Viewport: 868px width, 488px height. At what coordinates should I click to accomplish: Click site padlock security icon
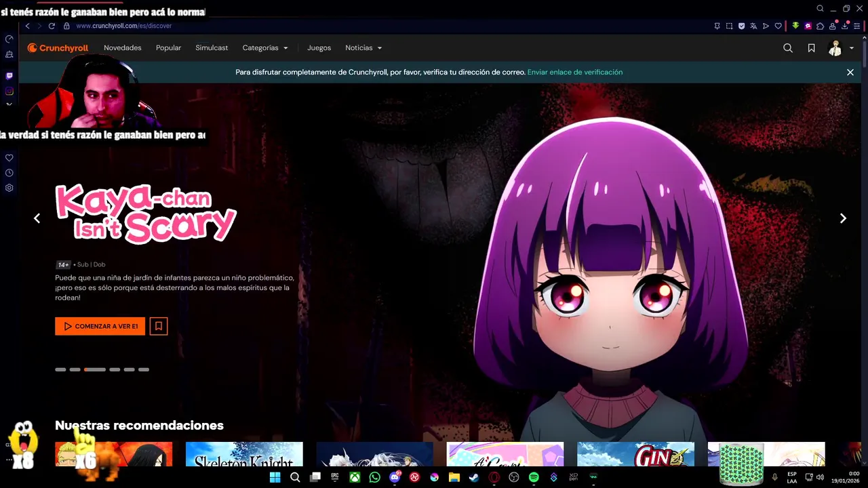pyautogui.click(x=66, y=26)
